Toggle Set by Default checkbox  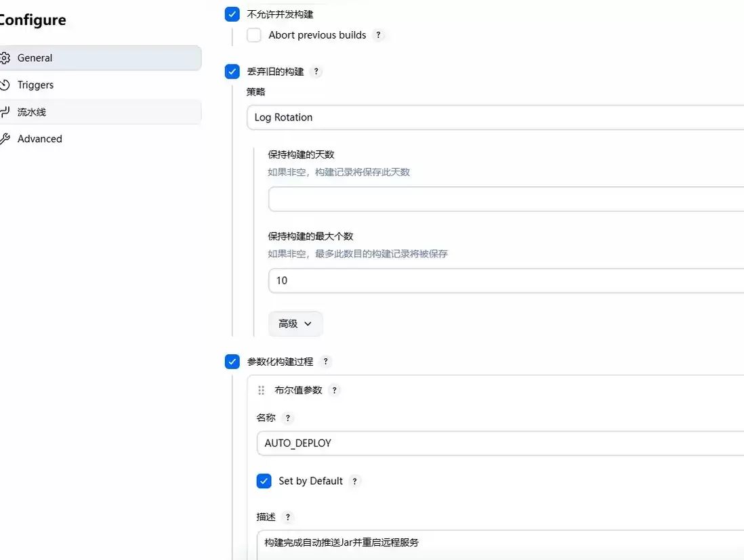click(x=264, y=481)
